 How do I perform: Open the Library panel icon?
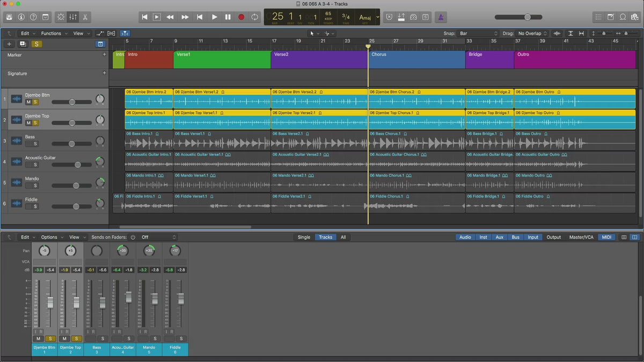[x=9, y=17]
